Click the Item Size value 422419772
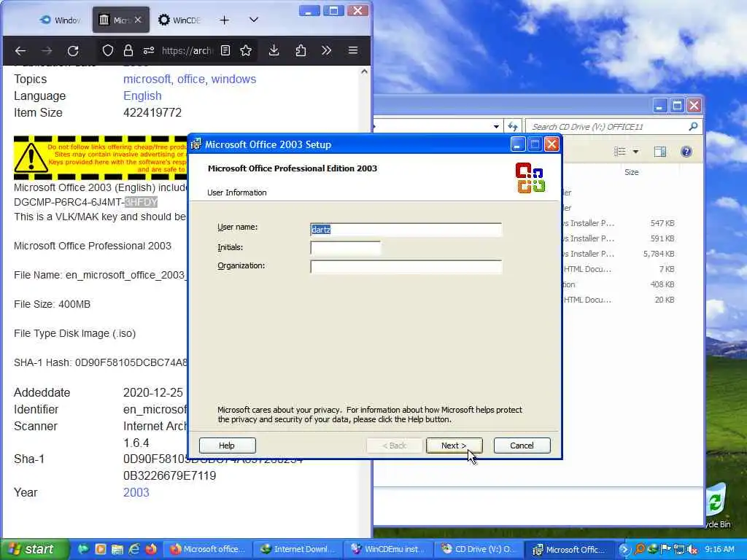747x560 pixels. coord(152,113)
